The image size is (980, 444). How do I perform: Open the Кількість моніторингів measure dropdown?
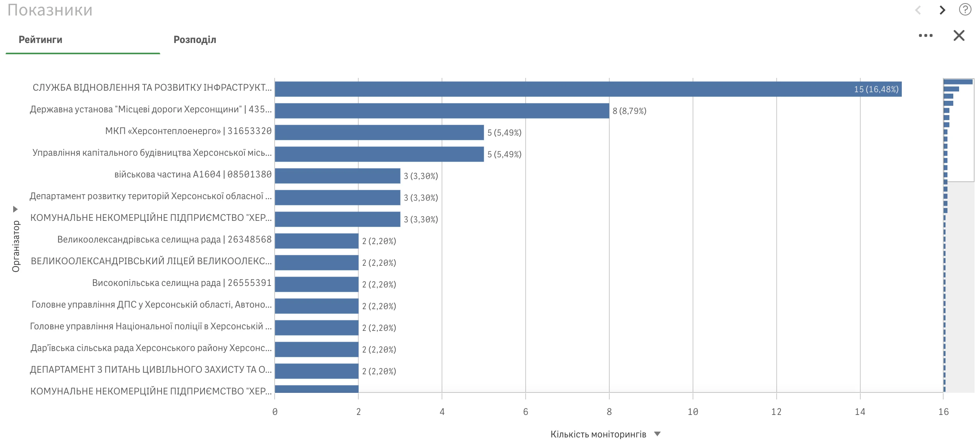click(x=657, y=434)
